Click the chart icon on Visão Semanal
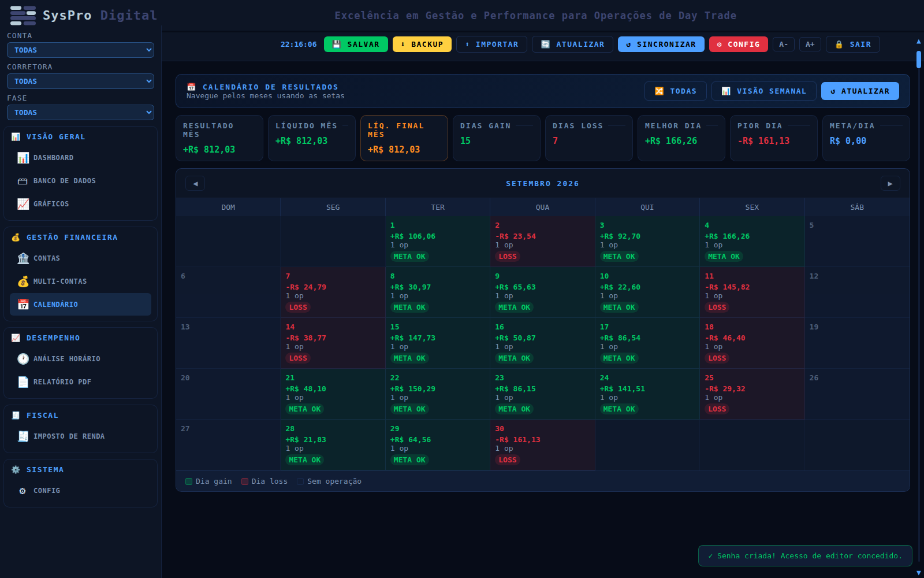 (726, 91)
